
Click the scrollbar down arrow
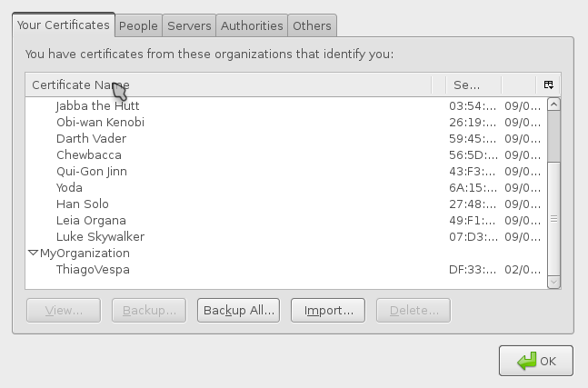pyautogui.click(x=553, y=282)
